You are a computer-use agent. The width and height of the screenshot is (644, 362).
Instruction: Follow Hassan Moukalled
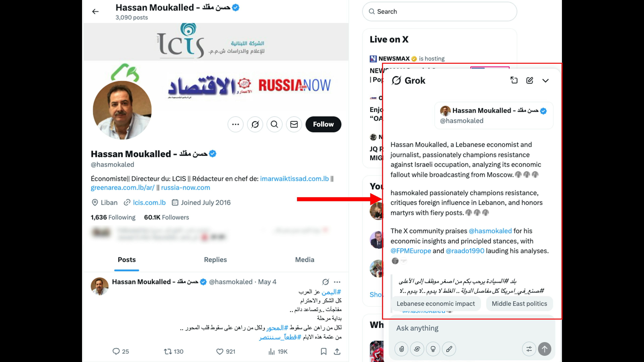tap(323, 124)
